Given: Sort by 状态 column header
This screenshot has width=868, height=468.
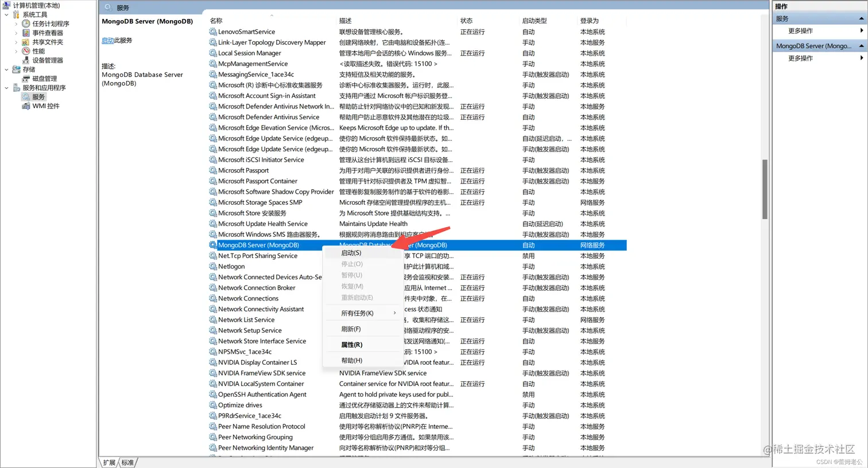Looking at the screenshot, I should (489, 21).
